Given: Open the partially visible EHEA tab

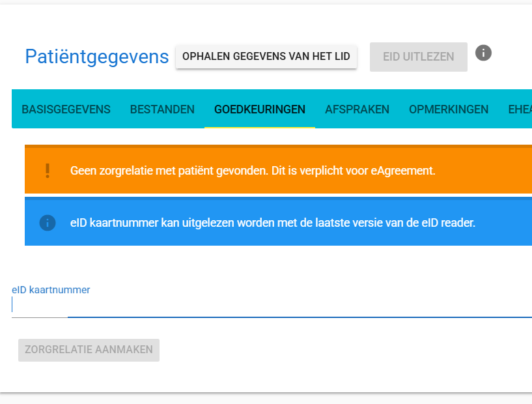Looking at the screenshot, I should pyautogui.click(x=520, y=109).
